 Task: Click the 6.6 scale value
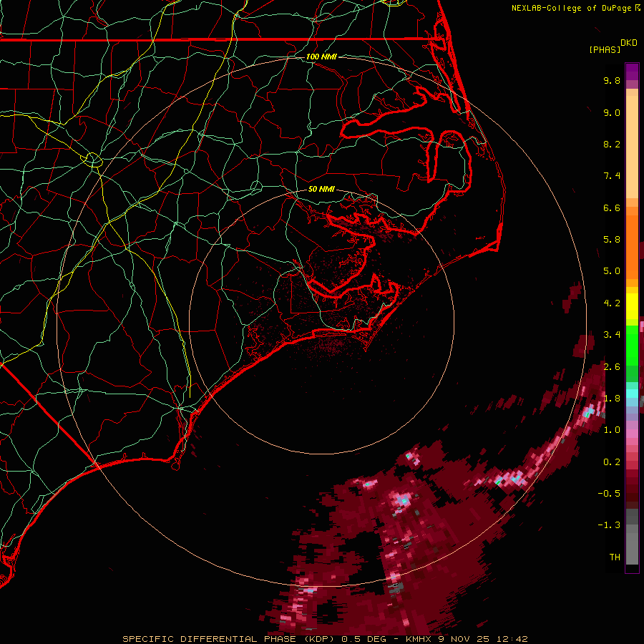pos(612,208)
